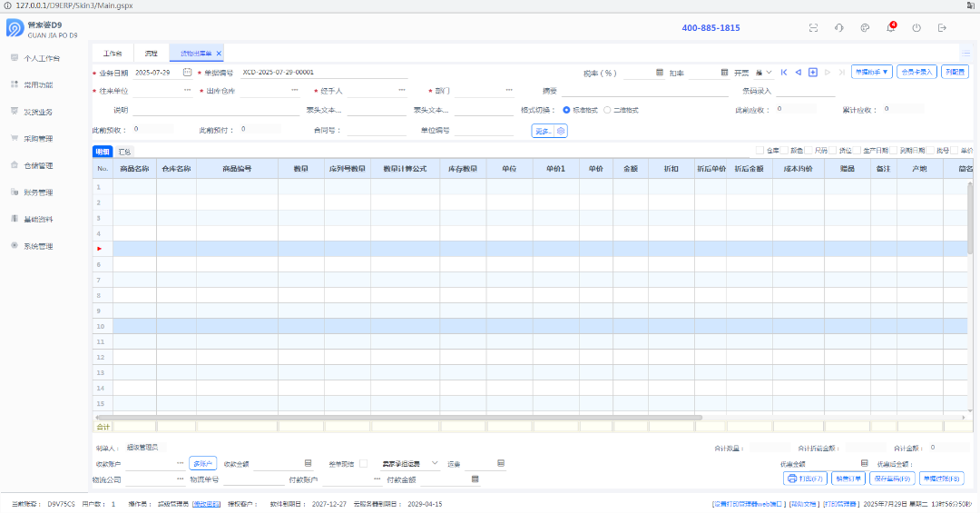Jump to the first document record
980x513 pixels.
784,73
